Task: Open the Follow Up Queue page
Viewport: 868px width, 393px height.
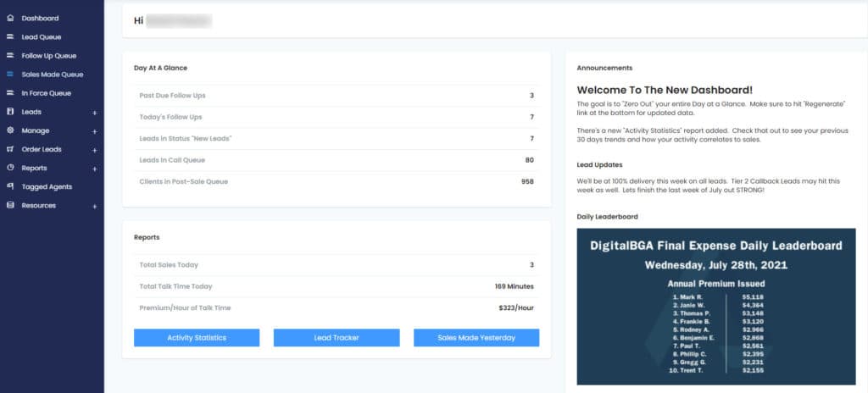Action: (x=48, y=56)
